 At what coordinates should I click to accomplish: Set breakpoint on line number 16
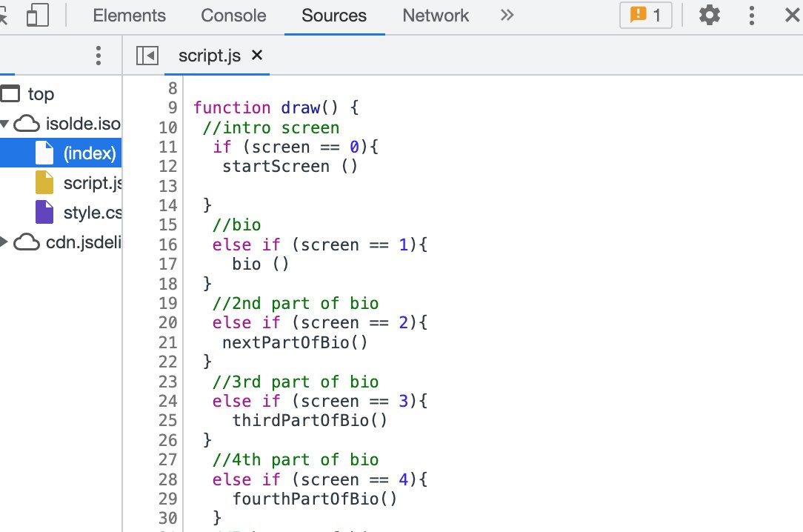tap(167, 245)
